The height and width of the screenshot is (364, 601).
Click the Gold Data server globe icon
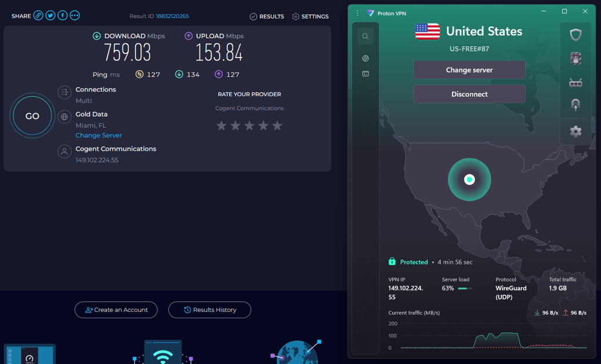click(x=65, y=117)
